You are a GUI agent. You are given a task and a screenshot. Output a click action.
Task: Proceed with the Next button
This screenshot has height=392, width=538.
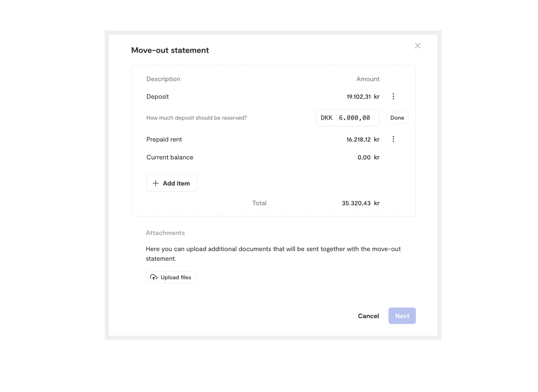(402, 316)
